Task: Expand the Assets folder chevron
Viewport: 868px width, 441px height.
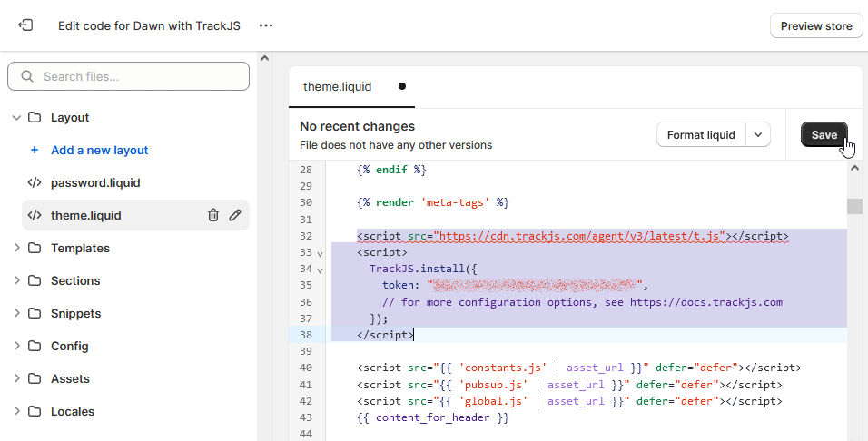Action: click(16, 378)
